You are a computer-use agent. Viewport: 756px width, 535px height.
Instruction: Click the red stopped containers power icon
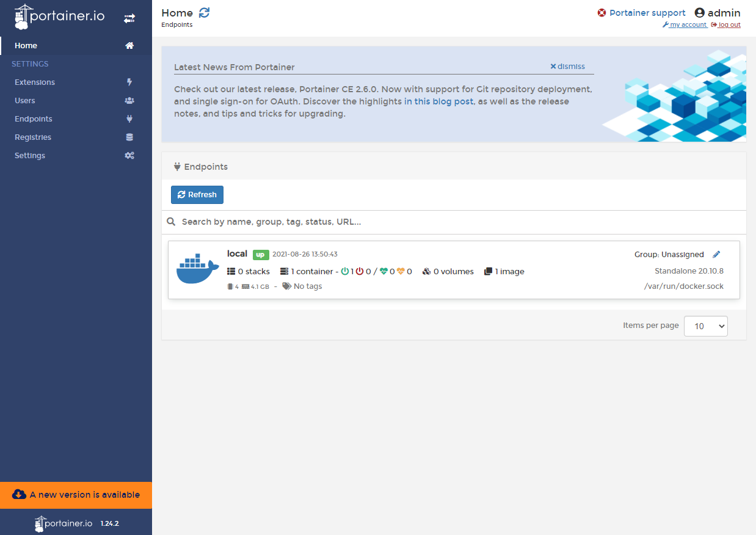360,271
